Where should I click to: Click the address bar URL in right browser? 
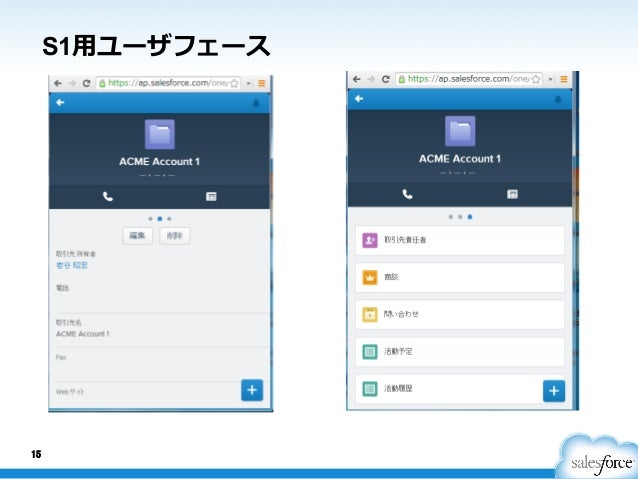pos(468,79)
